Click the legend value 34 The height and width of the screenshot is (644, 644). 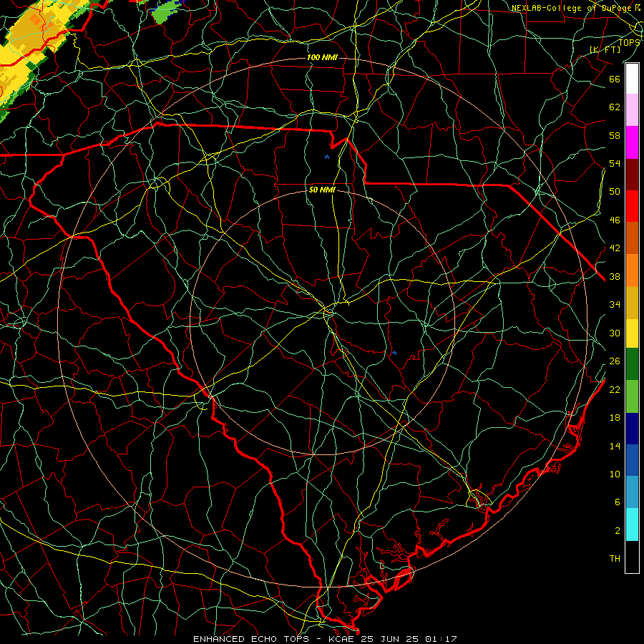(615, 304)
